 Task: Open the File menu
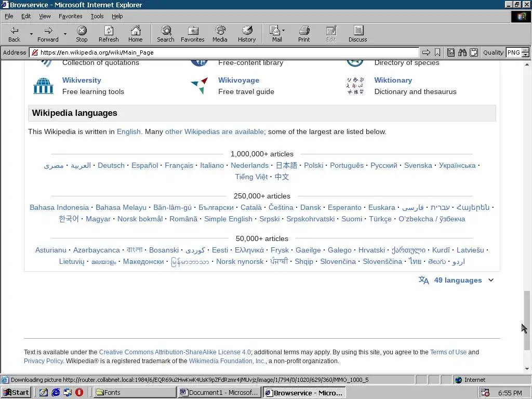click(x=9, y=16)
